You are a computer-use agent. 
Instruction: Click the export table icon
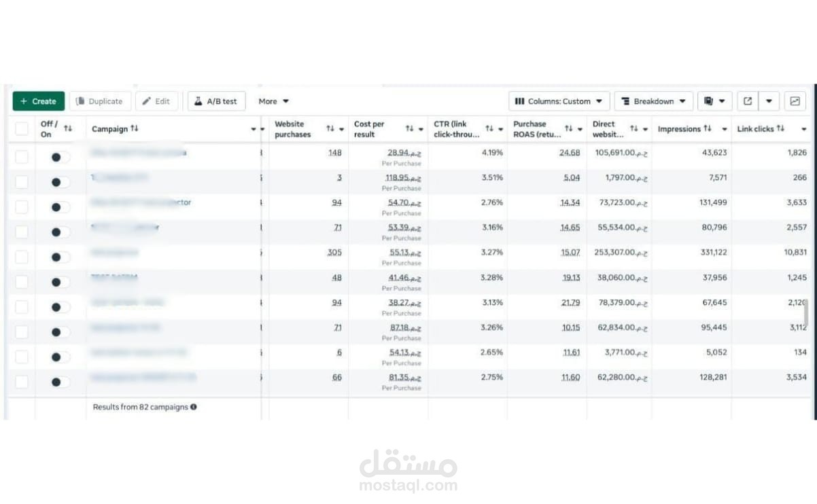tap(748, 101)
